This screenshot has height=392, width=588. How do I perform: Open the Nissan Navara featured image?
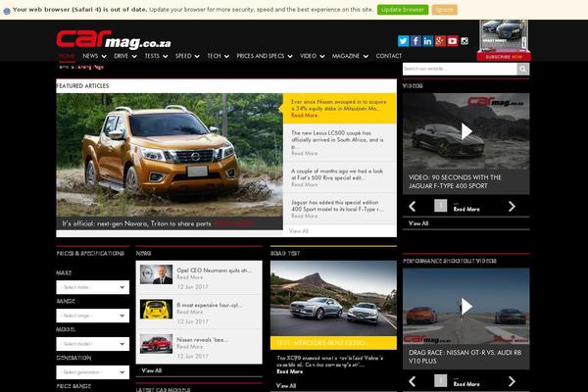170,155
